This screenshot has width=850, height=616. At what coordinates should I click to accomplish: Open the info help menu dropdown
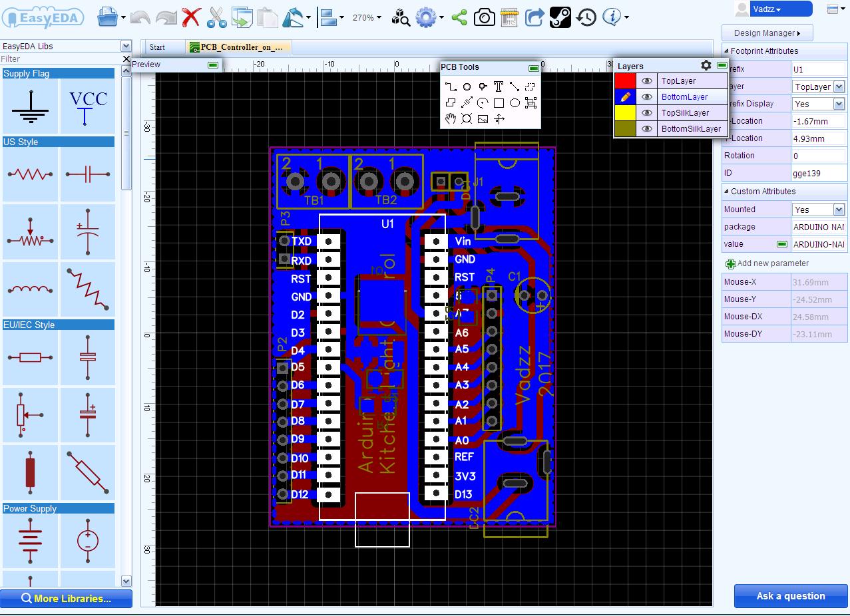click(x=626, y=18)
